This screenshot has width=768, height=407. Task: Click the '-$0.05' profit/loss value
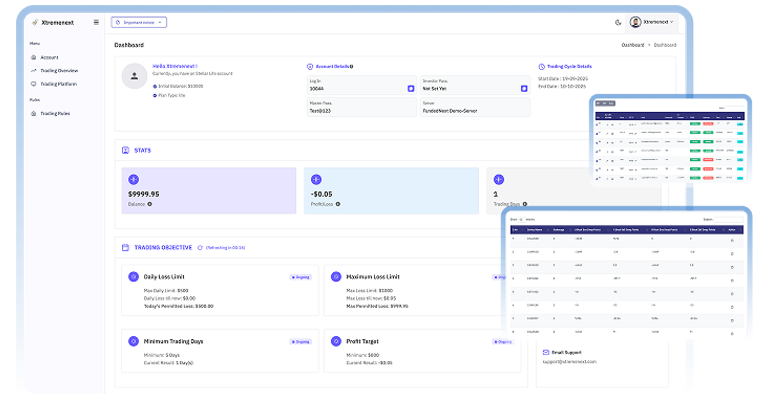point(321,194)
